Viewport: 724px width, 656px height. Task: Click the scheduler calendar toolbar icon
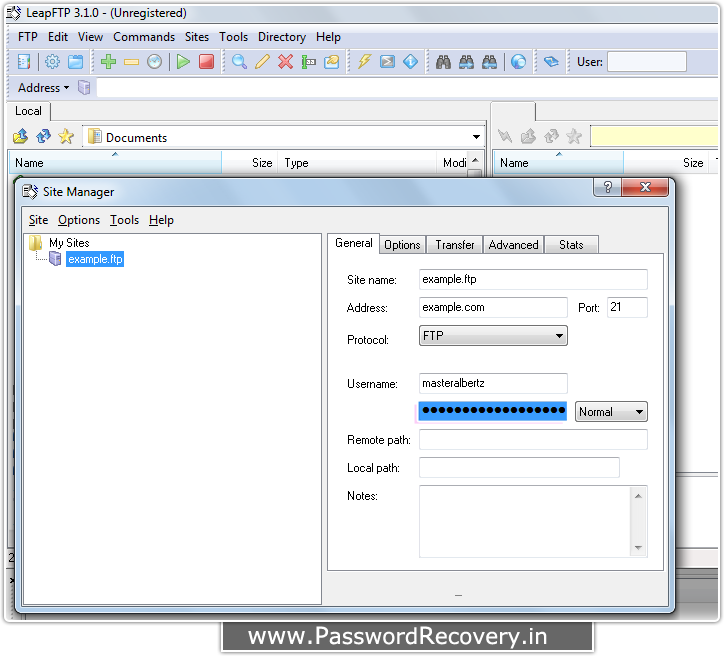click(75, 61)
